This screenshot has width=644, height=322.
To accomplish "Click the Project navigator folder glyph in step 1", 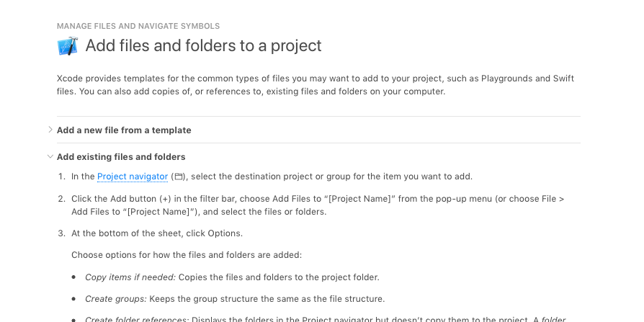I will (x=179, y=176).
